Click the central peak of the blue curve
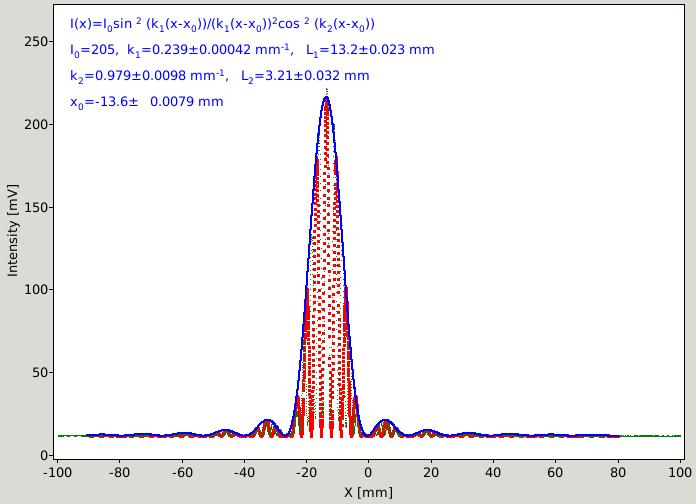This screenshot has width=696, height=504. click(x=327, y=97)
